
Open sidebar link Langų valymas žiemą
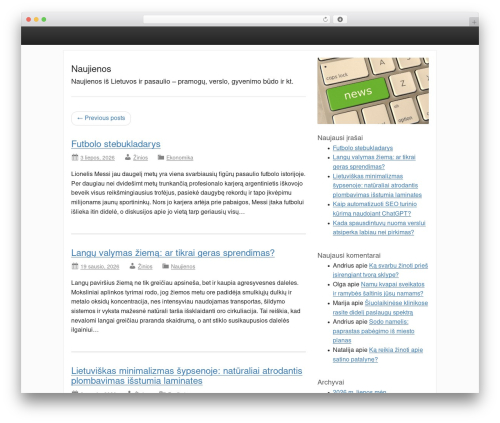(374, 162)
